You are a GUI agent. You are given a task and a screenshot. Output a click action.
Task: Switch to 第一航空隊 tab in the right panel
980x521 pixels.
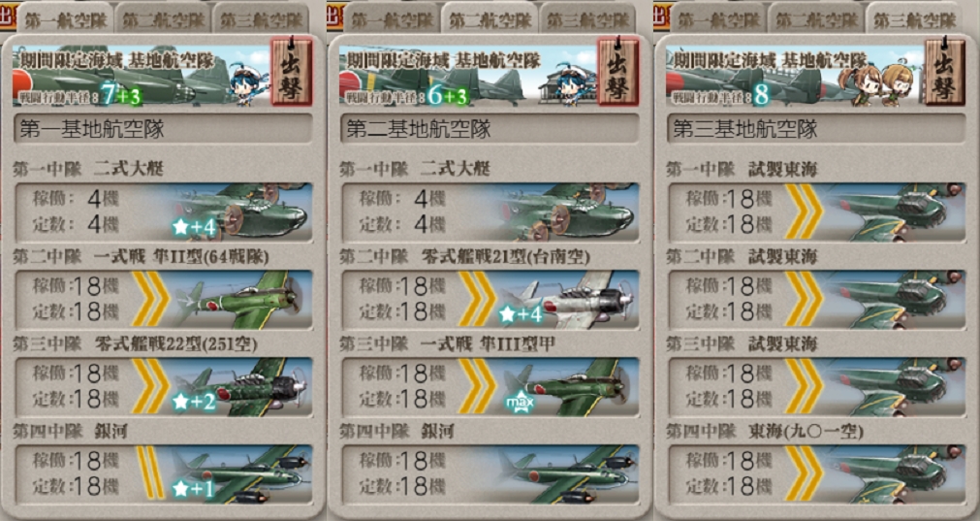click(718, 18)
